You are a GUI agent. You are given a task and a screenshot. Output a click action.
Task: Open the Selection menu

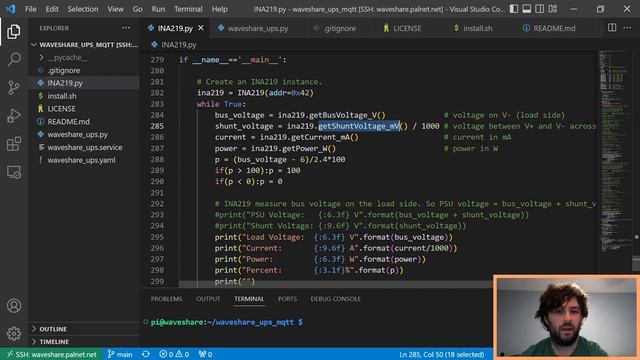tap(83, 9)
